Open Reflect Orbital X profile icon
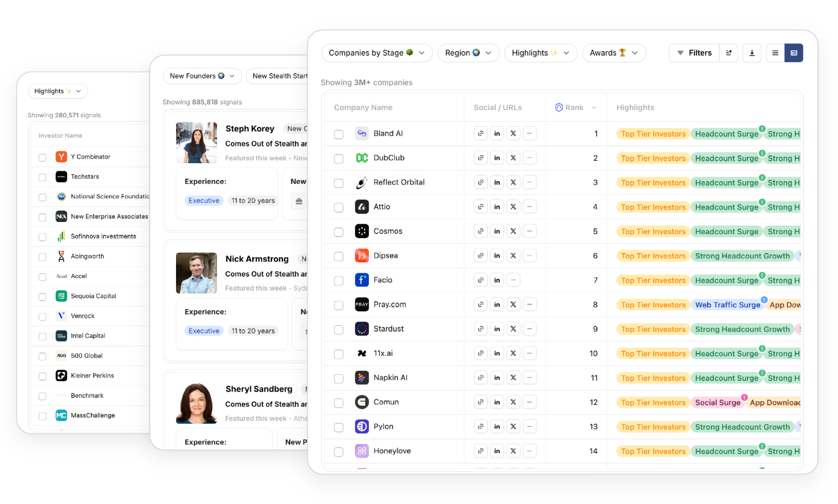838x504 pixels. [513, 182]
